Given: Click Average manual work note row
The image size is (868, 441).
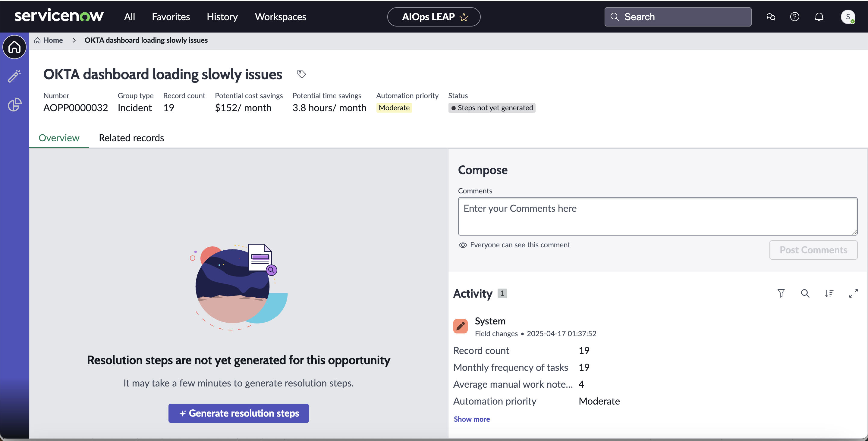Looking at the screenshot, I should (519, 384).
